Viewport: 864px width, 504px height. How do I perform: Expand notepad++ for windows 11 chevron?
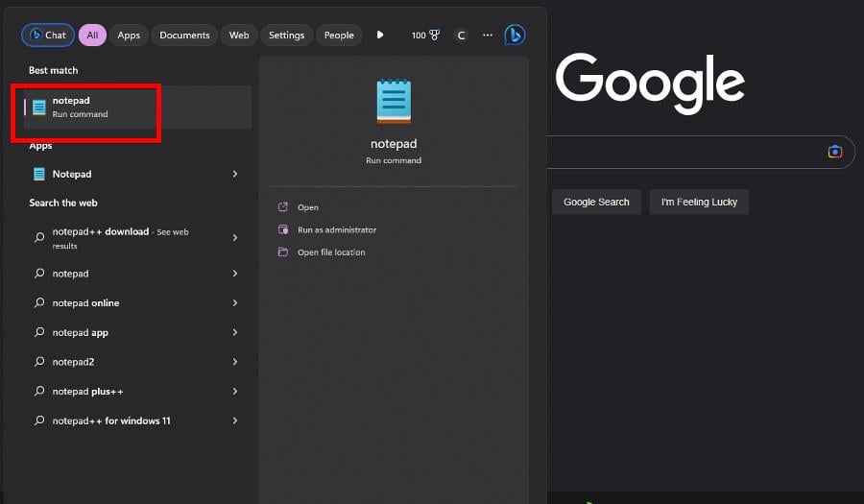(x=235, y=420)
